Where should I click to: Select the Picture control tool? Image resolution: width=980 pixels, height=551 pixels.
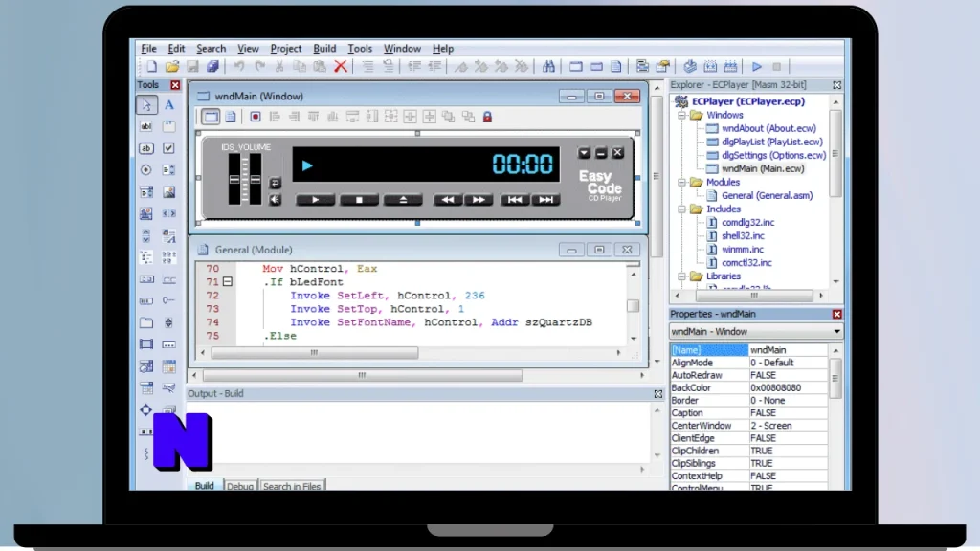point(168,191)
